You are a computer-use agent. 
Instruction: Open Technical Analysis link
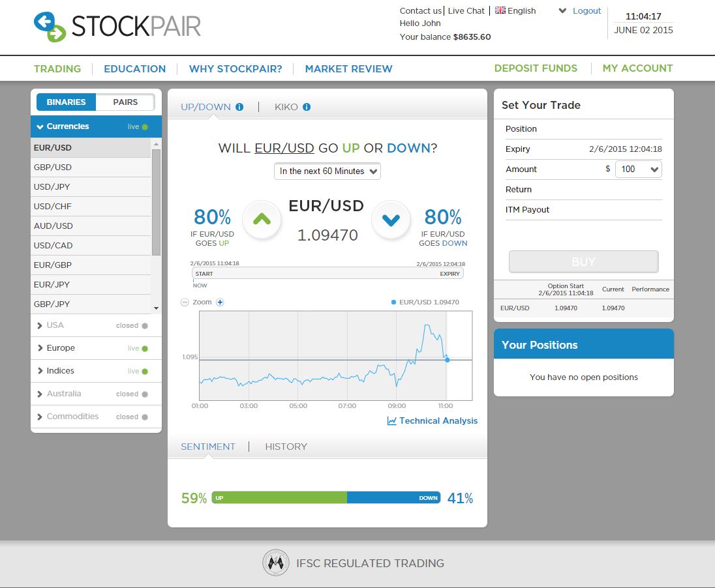coord(433,420)
